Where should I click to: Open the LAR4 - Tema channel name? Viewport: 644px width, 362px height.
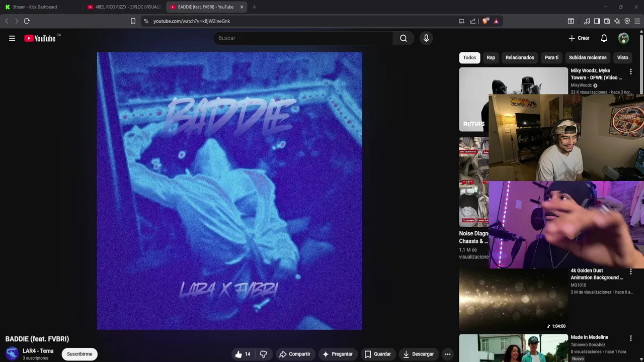[38, 351]
